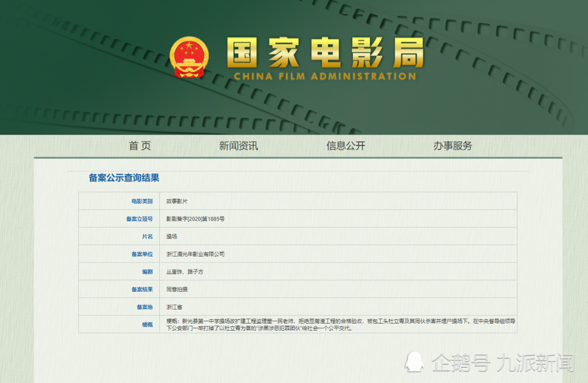Open the 办事服务 navigation item
The width and height of the screenshot is (588, 383).
coord(453,145)
